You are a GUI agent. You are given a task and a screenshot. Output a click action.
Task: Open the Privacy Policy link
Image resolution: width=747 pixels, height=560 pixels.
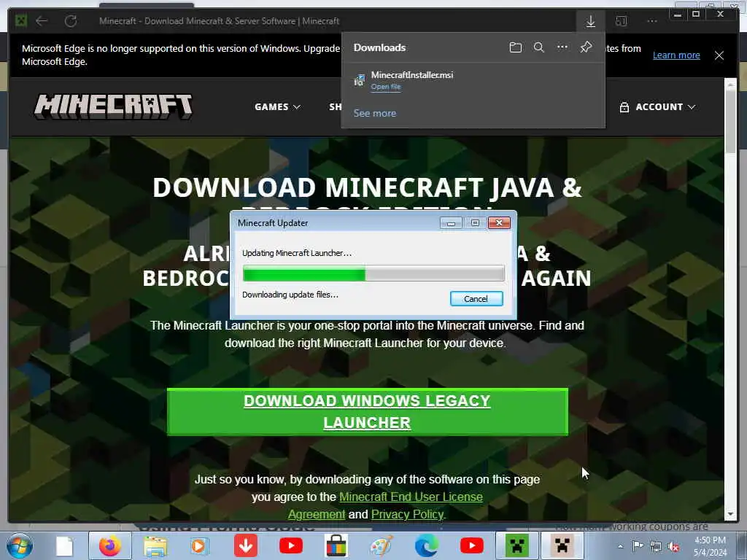[x=407, y=514]
